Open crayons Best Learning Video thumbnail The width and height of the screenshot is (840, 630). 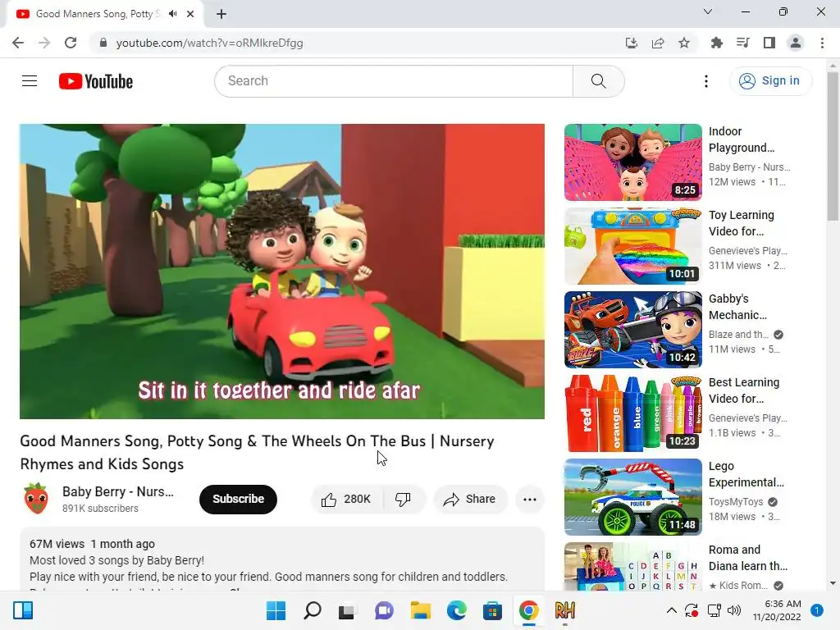pos(632,413)
